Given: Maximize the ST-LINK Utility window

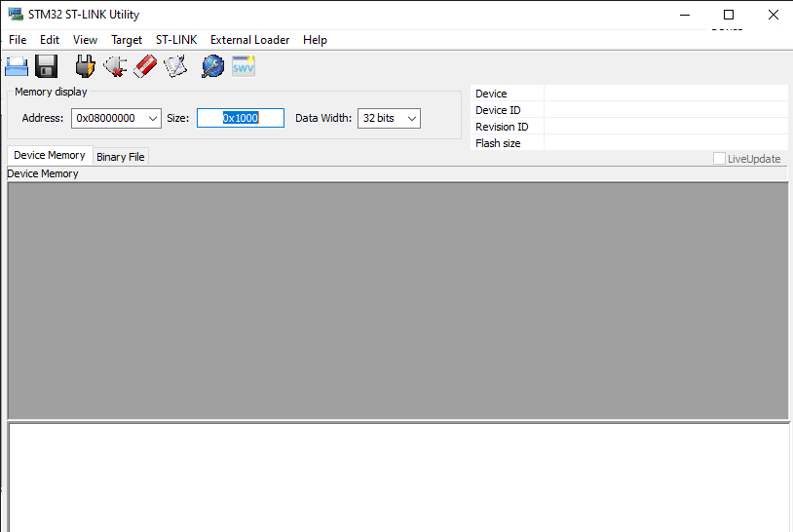Looking at the screenshot, I should click(729, 15).
